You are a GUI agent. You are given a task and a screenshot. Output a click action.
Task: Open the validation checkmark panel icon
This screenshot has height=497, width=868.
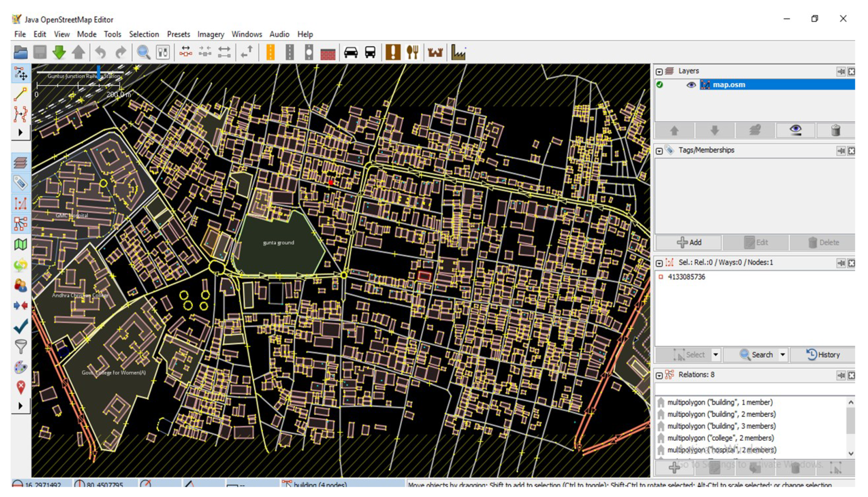20,326
